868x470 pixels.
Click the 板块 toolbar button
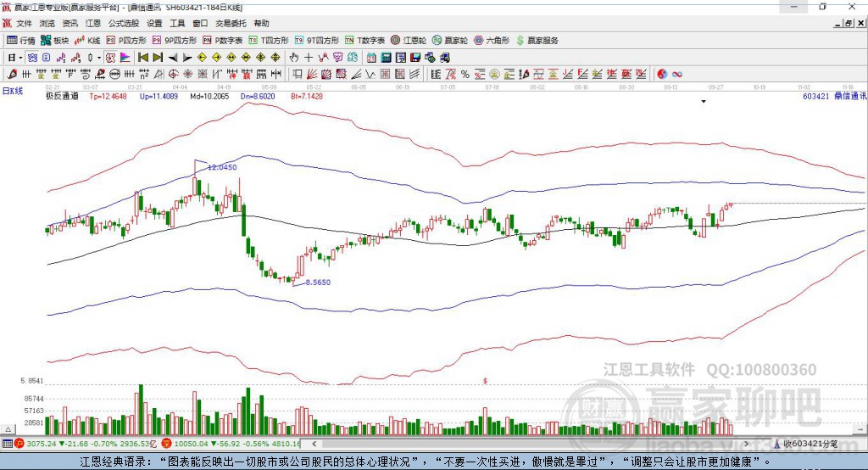(55, 41)
